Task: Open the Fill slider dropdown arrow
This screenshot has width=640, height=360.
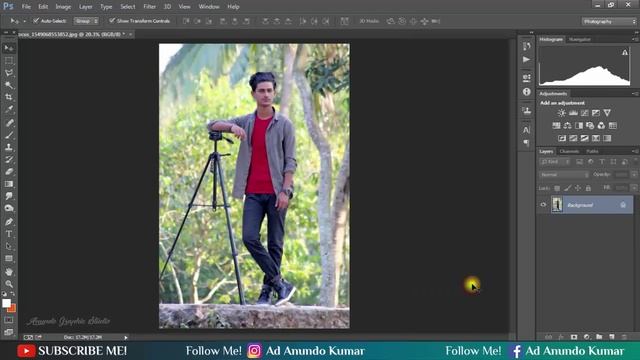Action: click(634, 188)
